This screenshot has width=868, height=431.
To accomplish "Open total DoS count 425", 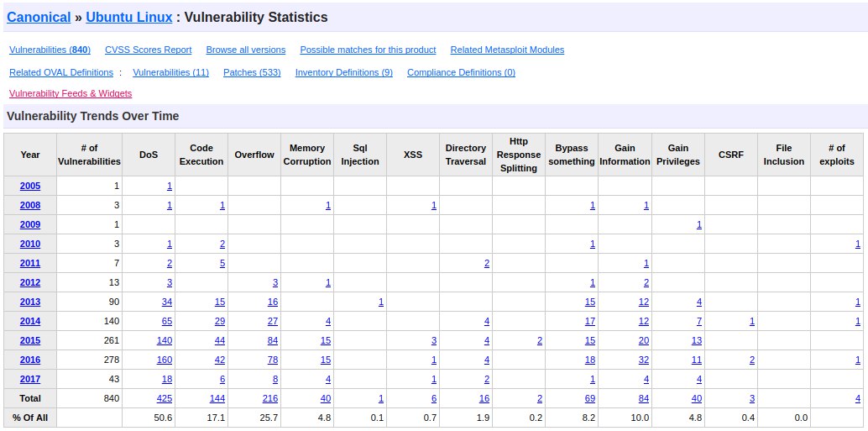I will (x=165, y=398).
